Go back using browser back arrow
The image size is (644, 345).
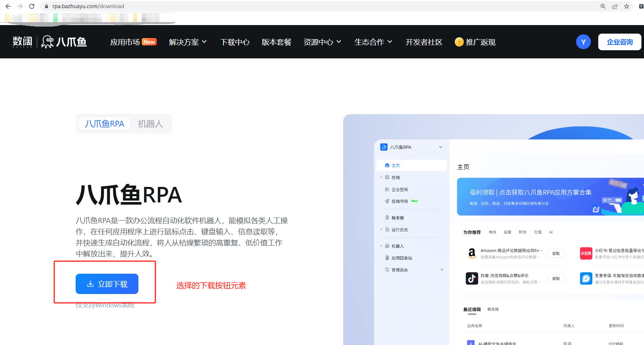pyautogui.click(x=8, y=6)
